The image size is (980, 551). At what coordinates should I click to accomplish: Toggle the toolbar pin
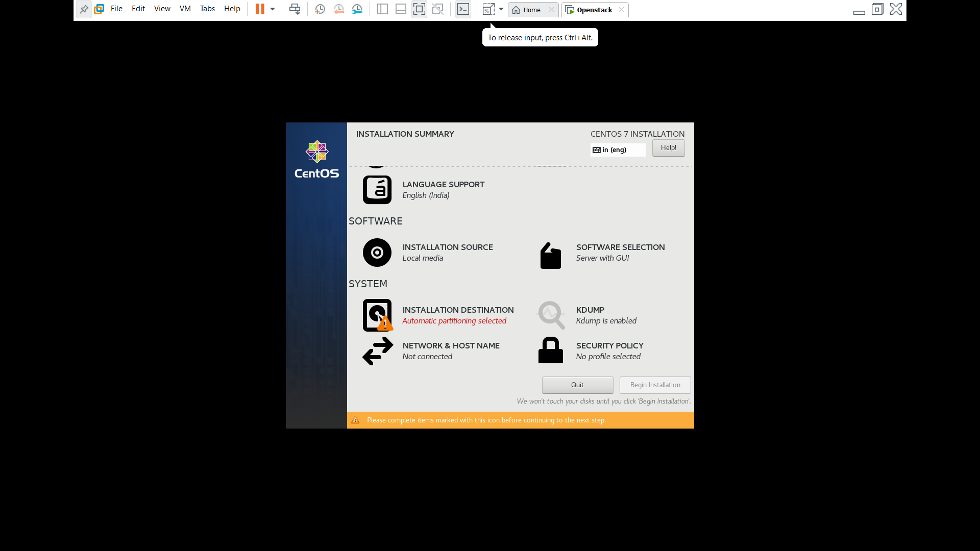84,9
